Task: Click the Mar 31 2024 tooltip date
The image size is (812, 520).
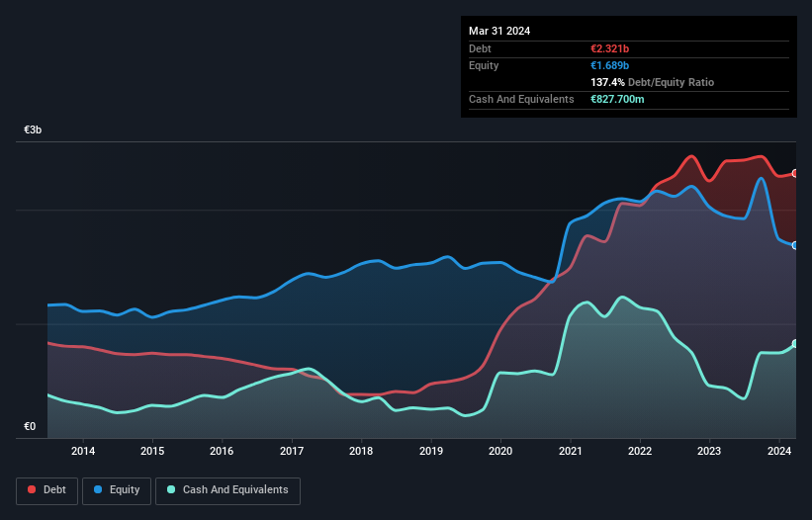Action: click(499, 31)
